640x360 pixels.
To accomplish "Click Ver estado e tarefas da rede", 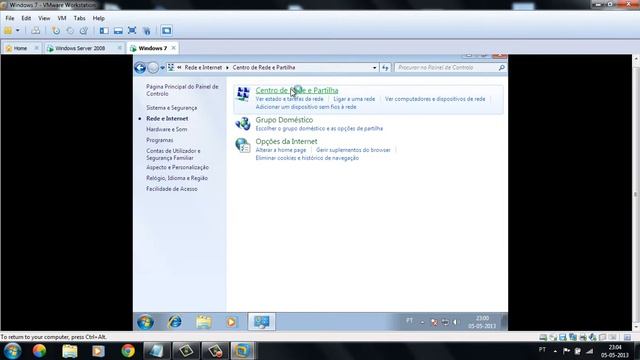I will pyautogui.click(x=289, y=99).
